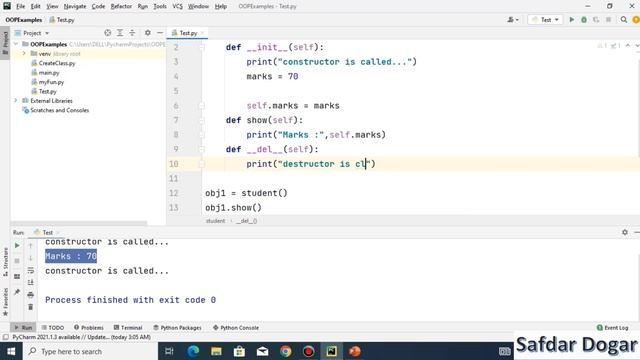Select opened file locate icon in Project panel

point(107,33)
